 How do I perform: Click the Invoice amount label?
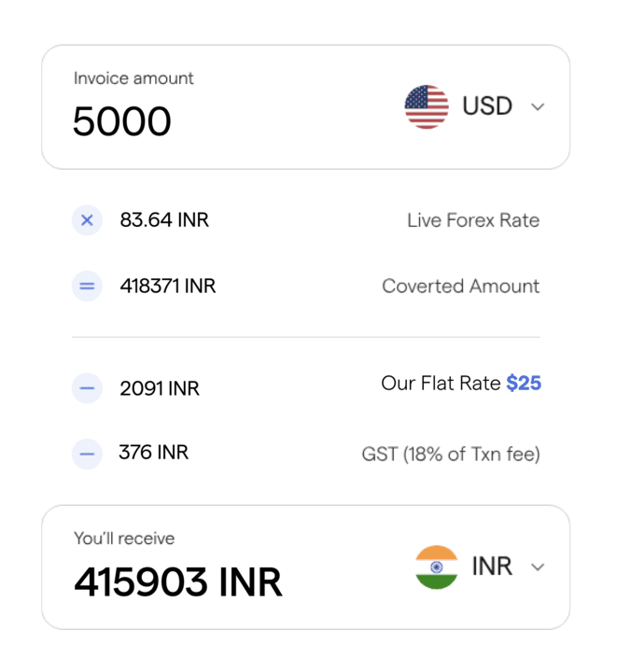[133, 78]
